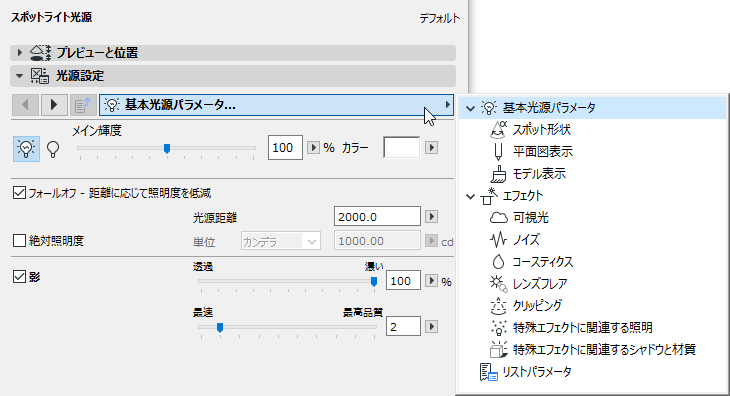Image resolution: width=730 pixels, height=396 pixels.
Task: Click the 可視光 cloud icon
Action: tap(498, 218)
